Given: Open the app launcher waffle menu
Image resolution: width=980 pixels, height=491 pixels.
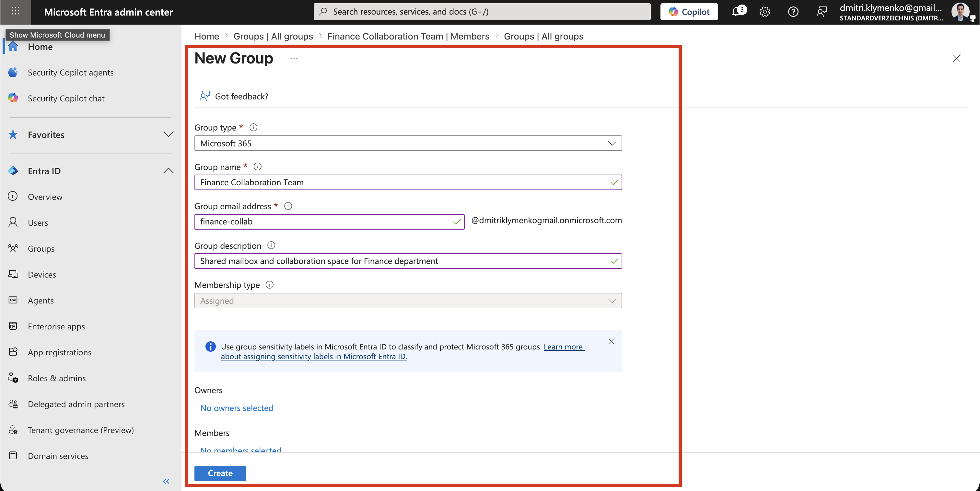Looking at the screenshot, I should 15,11.
